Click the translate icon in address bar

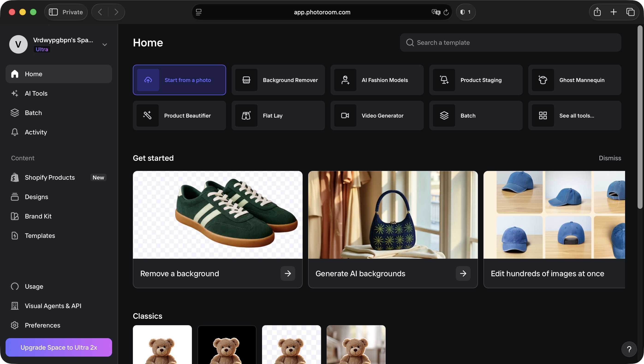tap(436, 12)
